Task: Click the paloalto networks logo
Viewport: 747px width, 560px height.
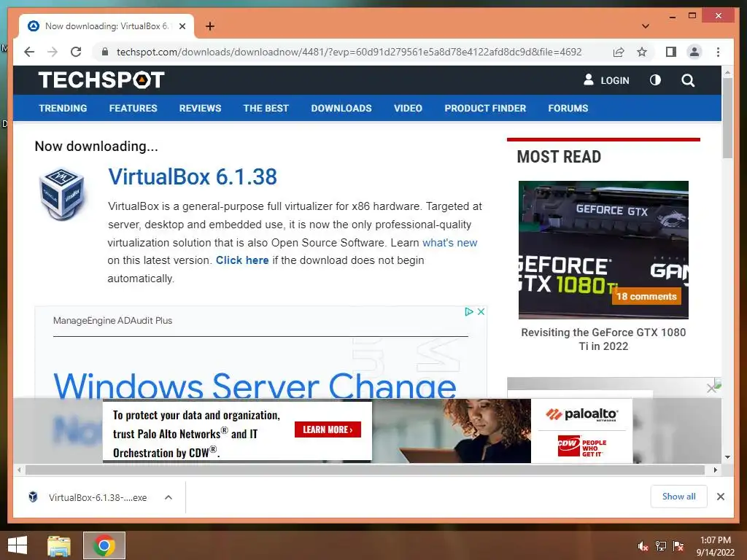Action: click(x=581, y=414)
